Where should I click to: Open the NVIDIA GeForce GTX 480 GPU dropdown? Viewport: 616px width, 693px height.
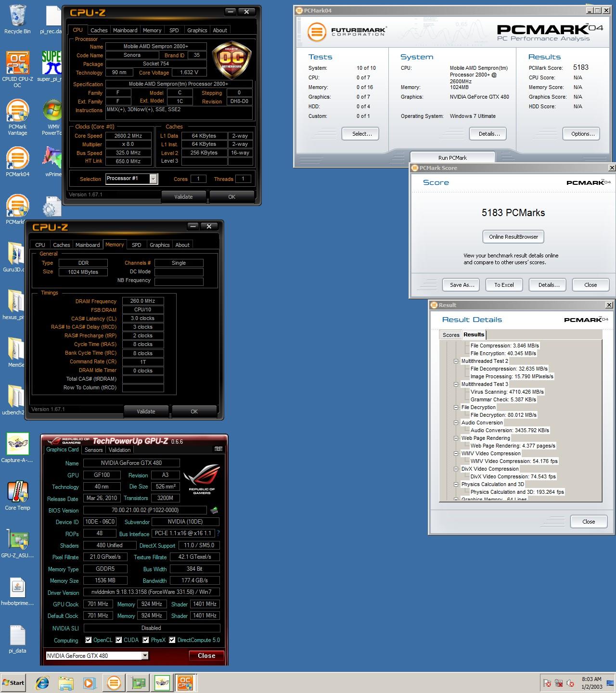click(145, 655)
